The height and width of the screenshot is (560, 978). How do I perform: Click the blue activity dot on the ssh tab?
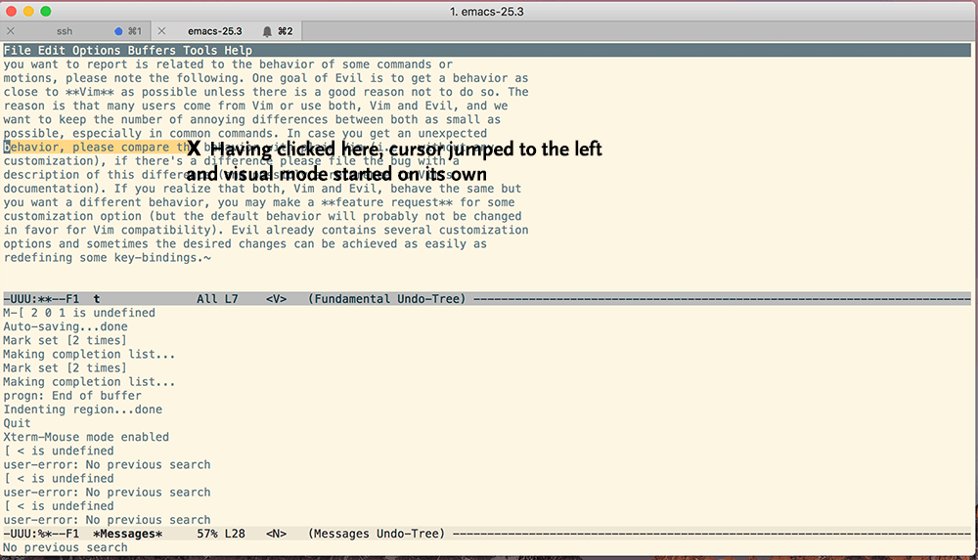(x=118, y=31)
